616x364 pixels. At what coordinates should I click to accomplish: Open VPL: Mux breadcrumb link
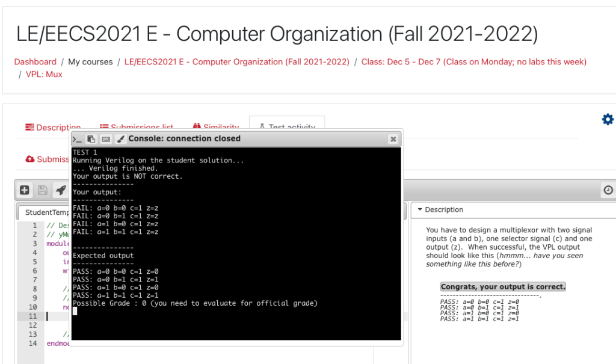[44, 74]
